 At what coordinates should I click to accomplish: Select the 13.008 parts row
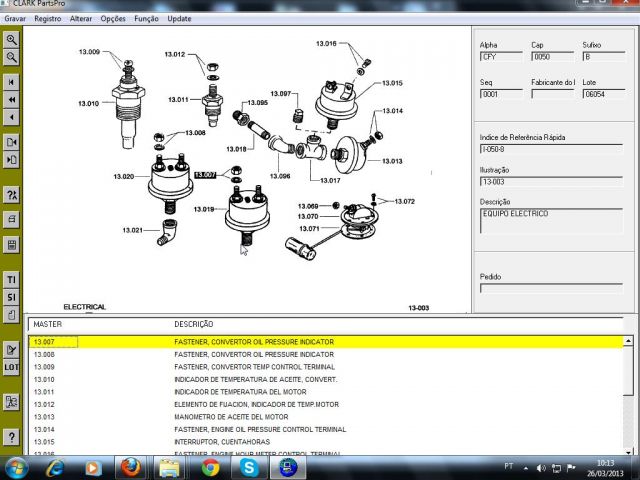(325, 355)
